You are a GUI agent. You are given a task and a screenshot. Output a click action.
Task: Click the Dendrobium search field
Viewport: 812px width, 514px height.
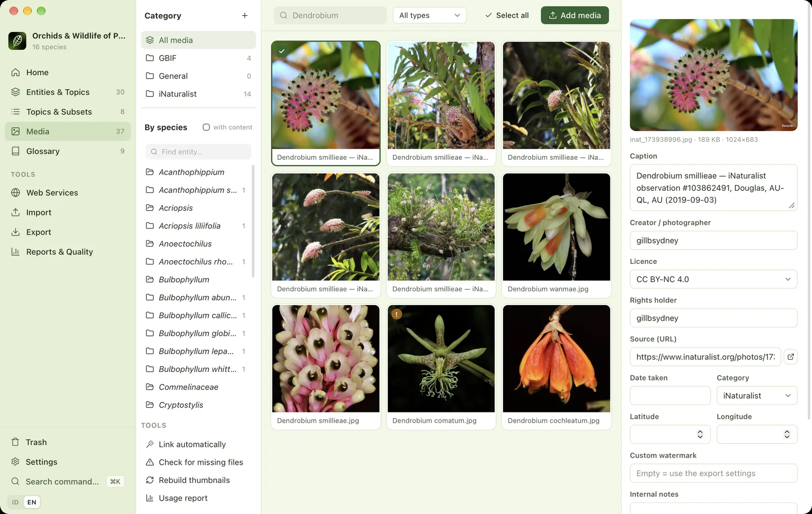(330, 15)
